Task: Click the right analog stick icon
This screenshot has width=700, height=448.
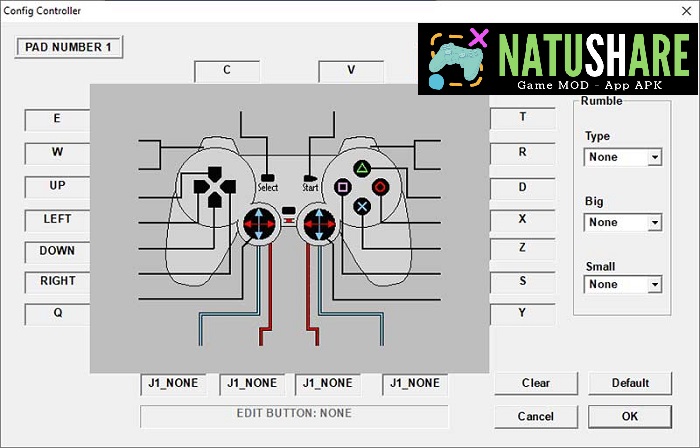Action: [319, 224]
